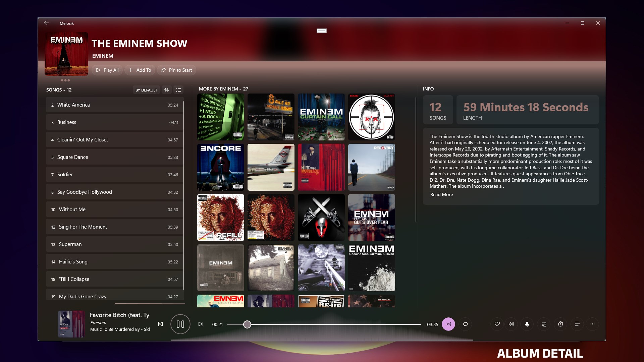The width and height of the screenshot is (644, 362).
Task: Click the Melosik title bar drag handle
Action: coord(322,31)
